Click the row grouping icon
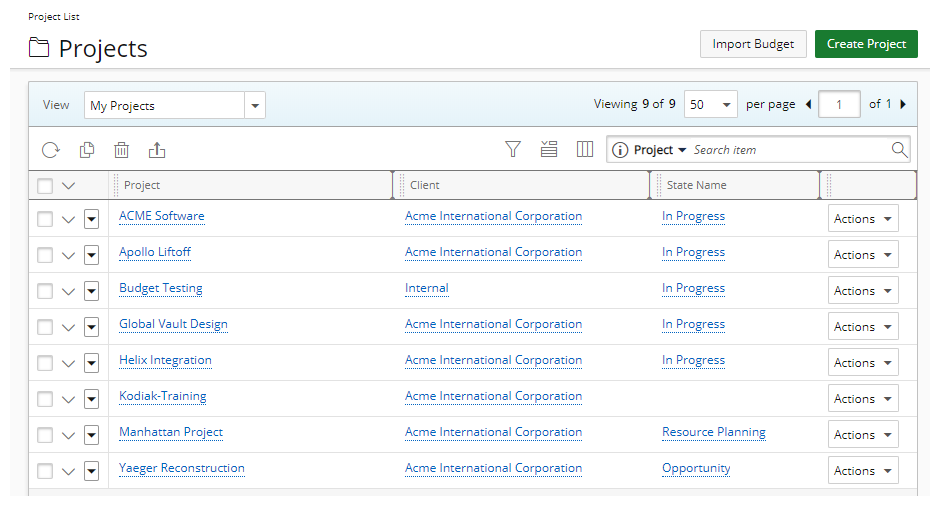 pyautogui.click(x=549, y=149)
